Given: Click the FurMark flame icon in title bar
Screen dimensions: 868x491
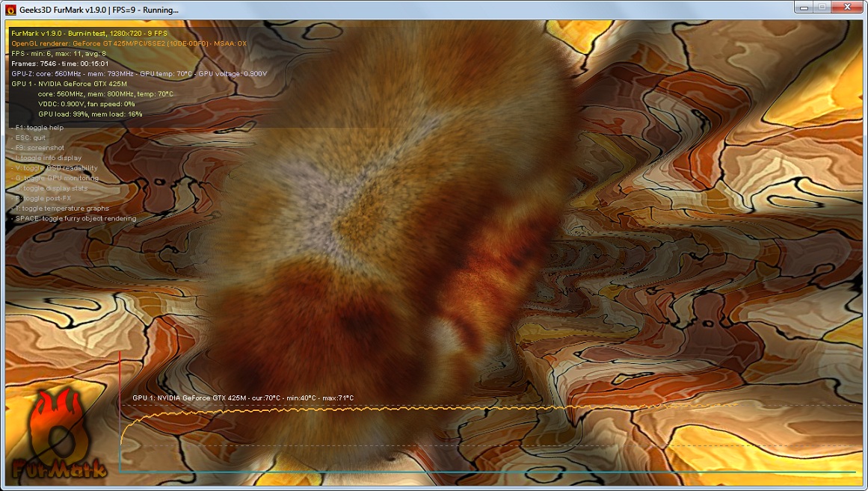Looking at the screenshot, I should pos(10,10).
